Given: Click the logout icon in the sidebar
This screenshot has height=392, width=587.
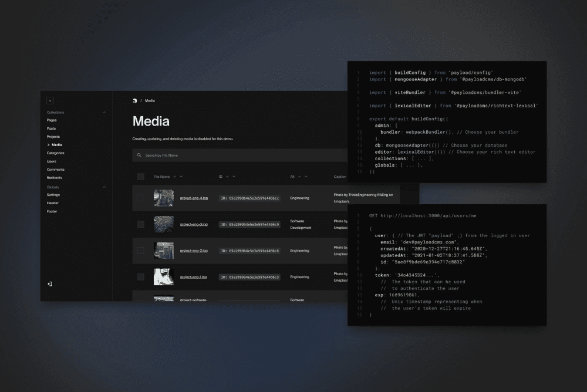Looking at the screenshot, I should [50, 284].
